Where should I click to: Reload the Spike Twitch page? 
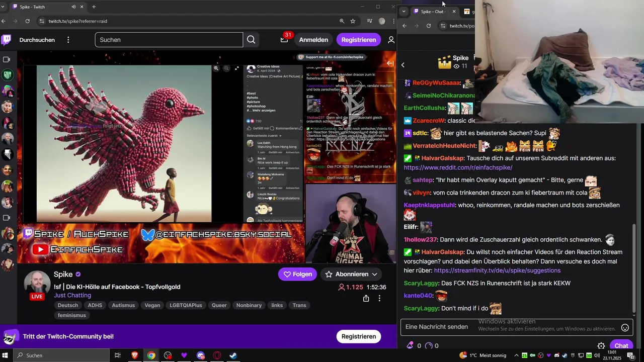coord(27,21)
